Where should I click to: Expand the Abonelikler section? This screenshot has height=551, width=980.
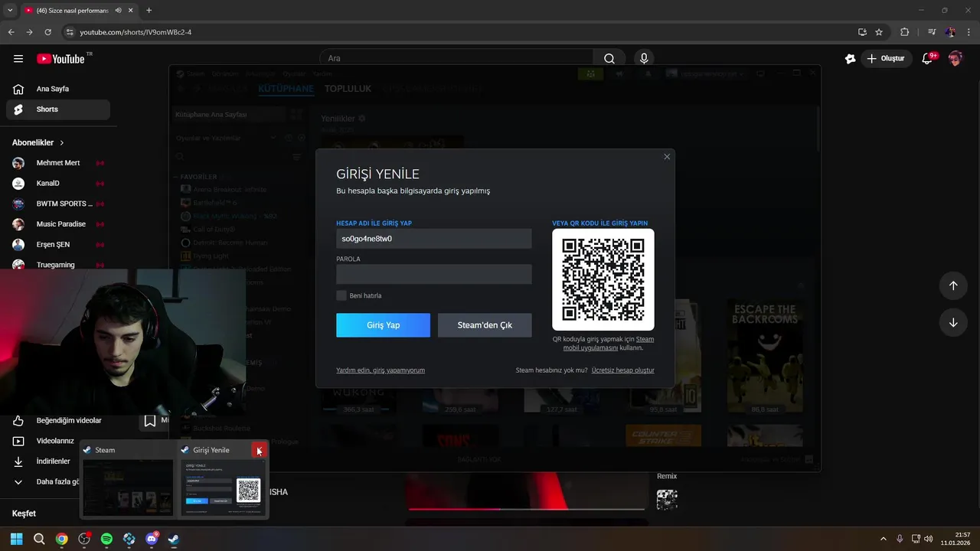38,142
